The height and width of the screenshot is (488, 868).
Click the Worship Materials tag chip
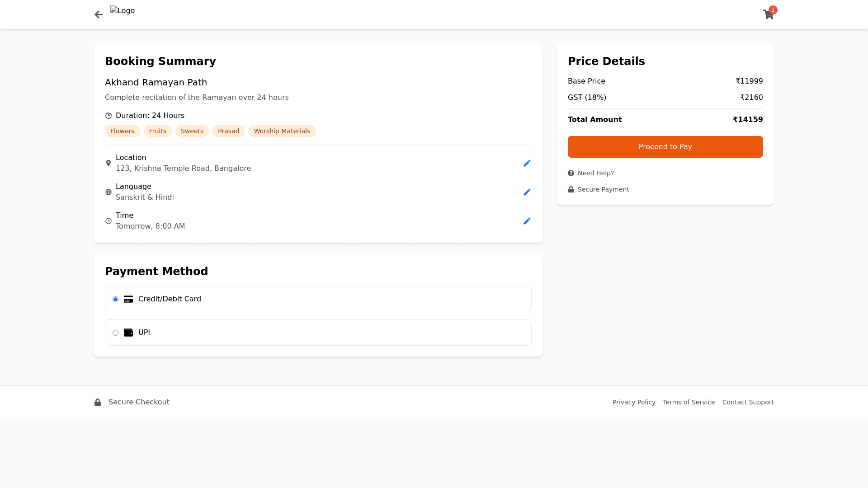pyautogui.click(x=282, y=131)
